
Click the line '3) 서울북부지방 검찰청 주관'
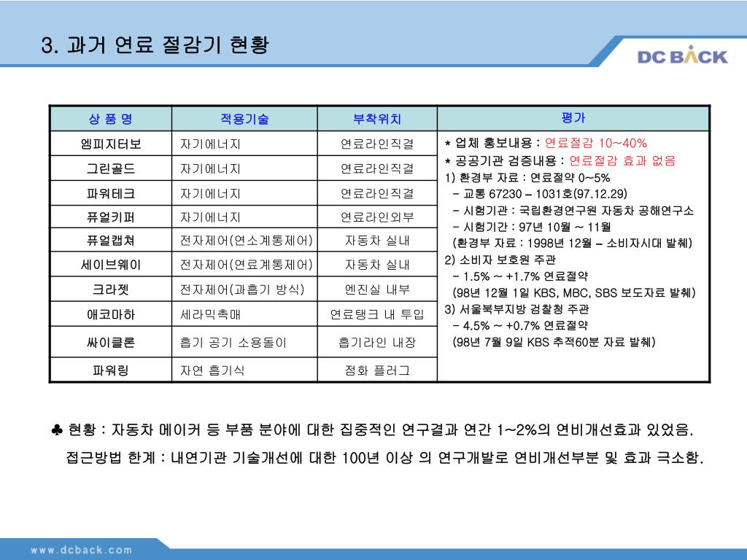point(517,309)
